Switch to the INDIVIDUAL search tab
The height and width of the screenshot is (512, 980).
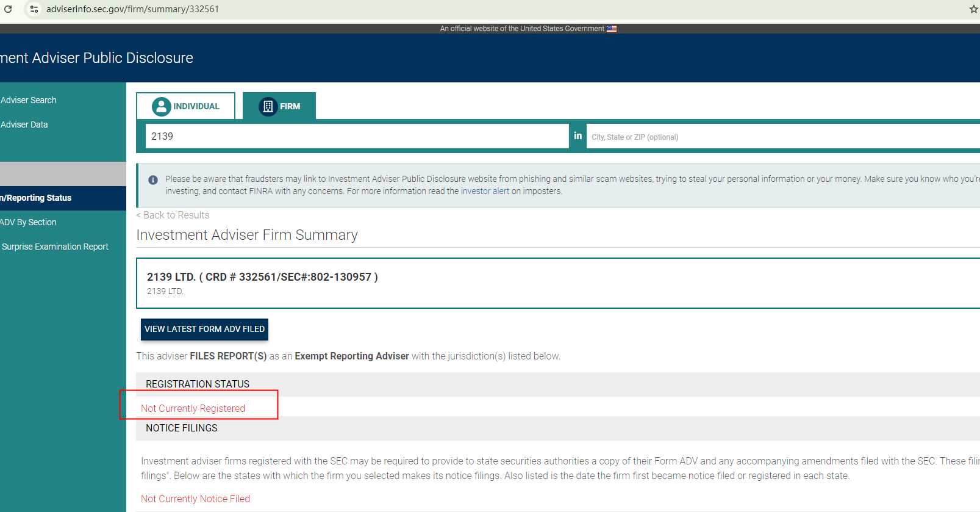coord(185,106)
